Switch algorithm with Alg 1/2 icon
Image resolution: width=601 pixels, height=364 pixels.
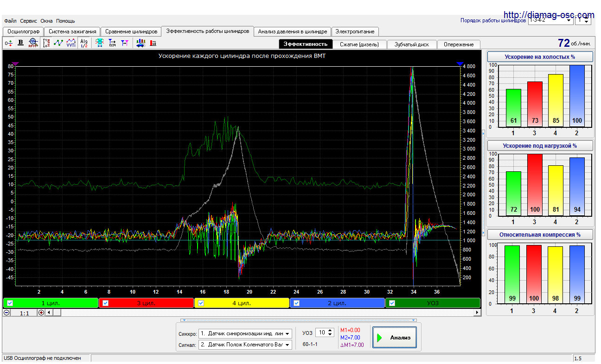click(84, 43)
